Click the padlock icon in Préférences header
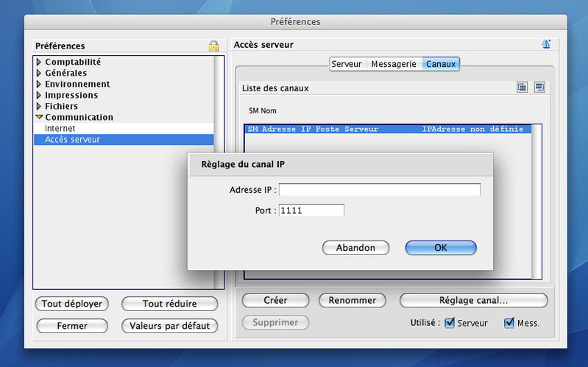Image resolution: width=588 pixels, height=367 pixels. [x=213, y=46]
